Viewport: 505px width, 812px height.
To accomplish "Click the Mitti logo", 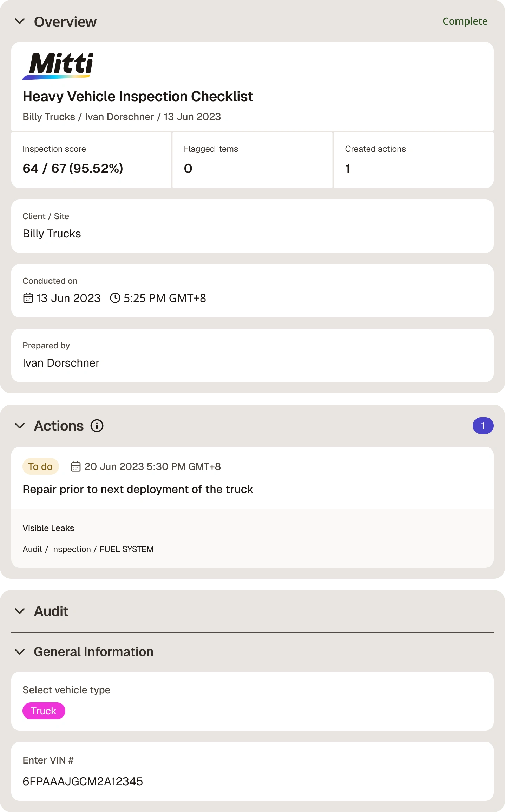I will (58, 66).
